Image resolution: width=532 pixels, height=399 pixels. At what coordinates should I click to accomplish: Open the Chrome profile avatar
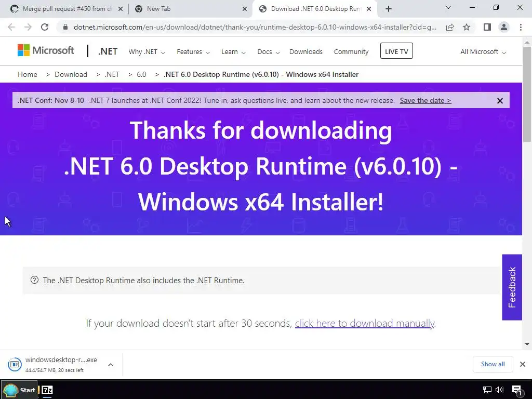coord(504,27)
